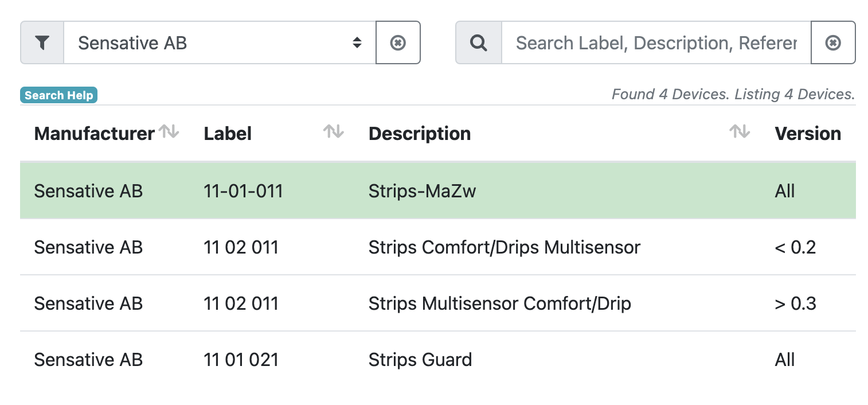This screenshot has height=405, width=868.
Task: Click the 11 01 021 label cell
Action: pos(241,360)
